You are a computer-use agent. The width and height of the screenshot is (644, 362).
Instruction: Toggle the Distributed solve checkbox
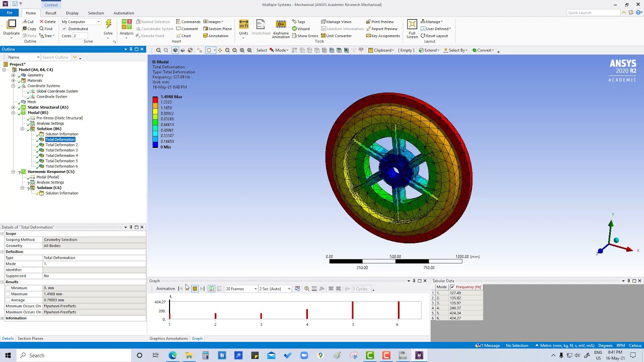pos(64,29)
